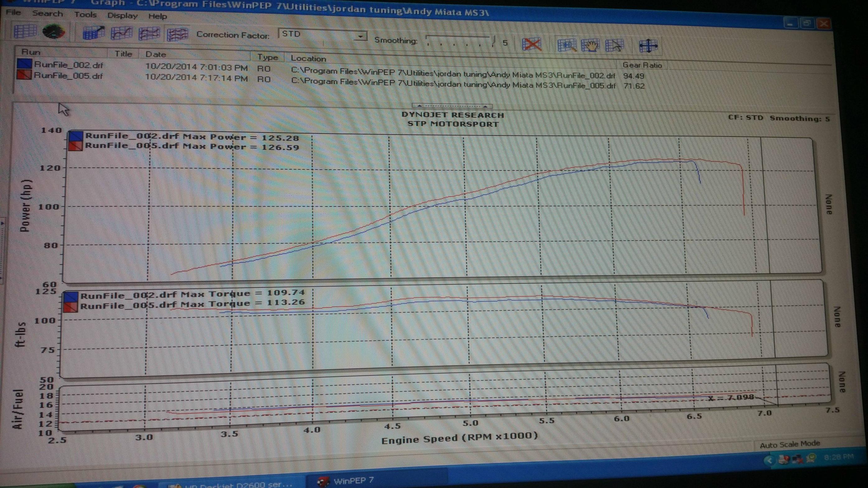Open the Display menu

[122, 16]
